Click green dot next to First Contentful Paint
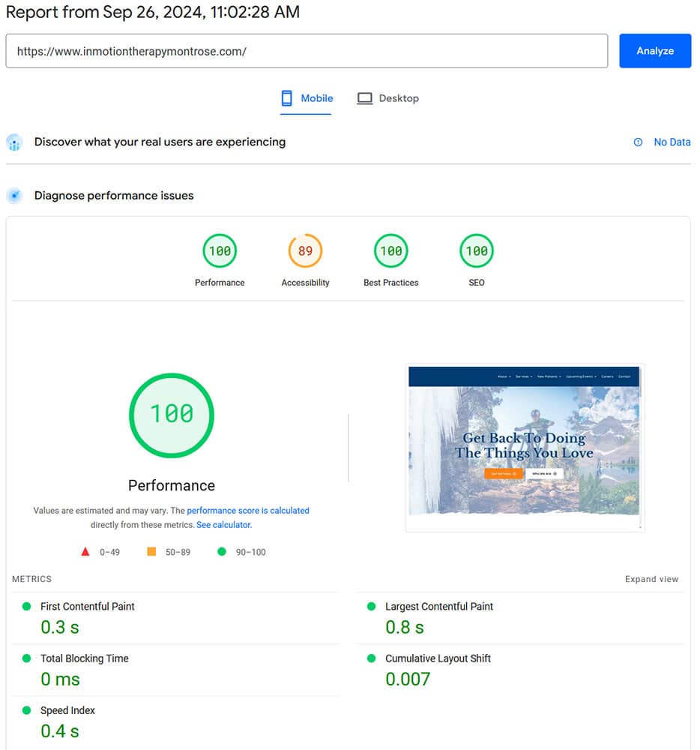 click(x=27, y=606)
